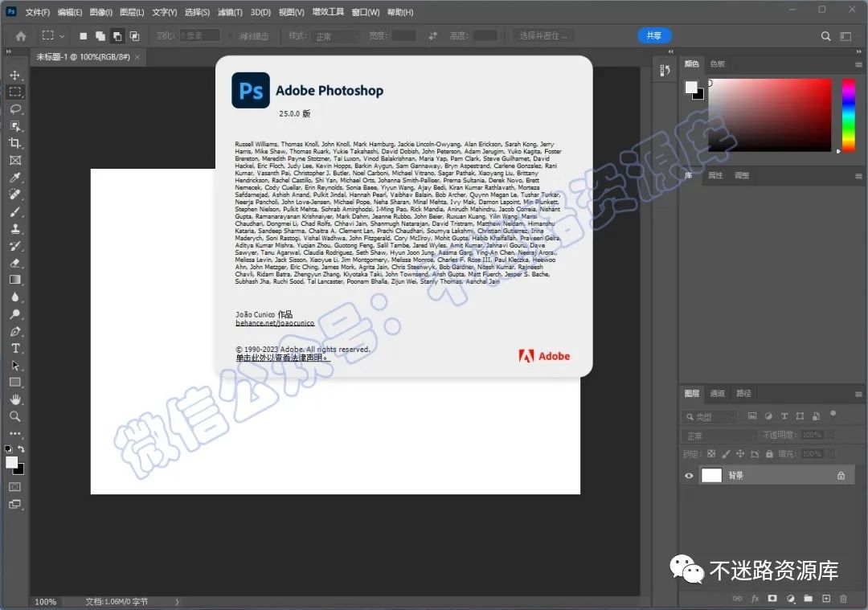Select the Rectangle shape tool
868x610 pixels.
(15, 382)
